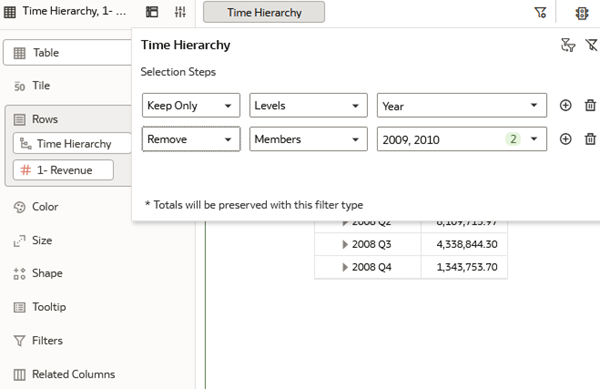Open the properties sliders icon

point(180,12)
